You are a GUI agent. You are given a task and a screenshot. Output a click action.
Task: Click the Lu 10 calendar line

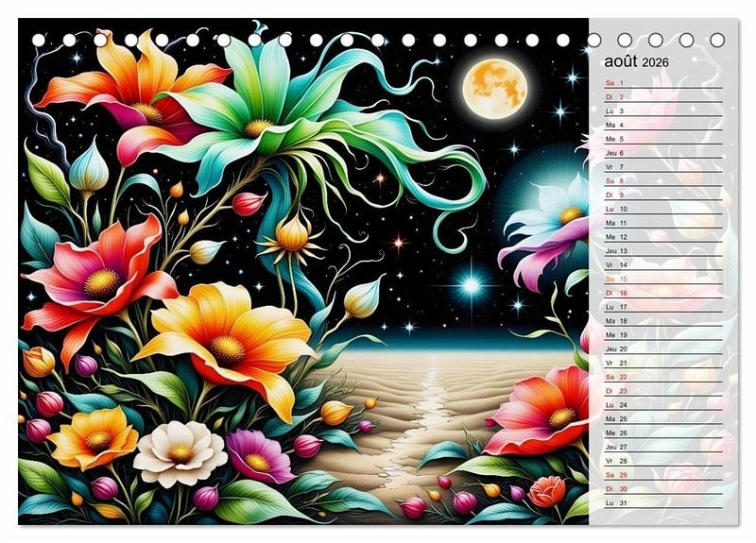(661, 209)
